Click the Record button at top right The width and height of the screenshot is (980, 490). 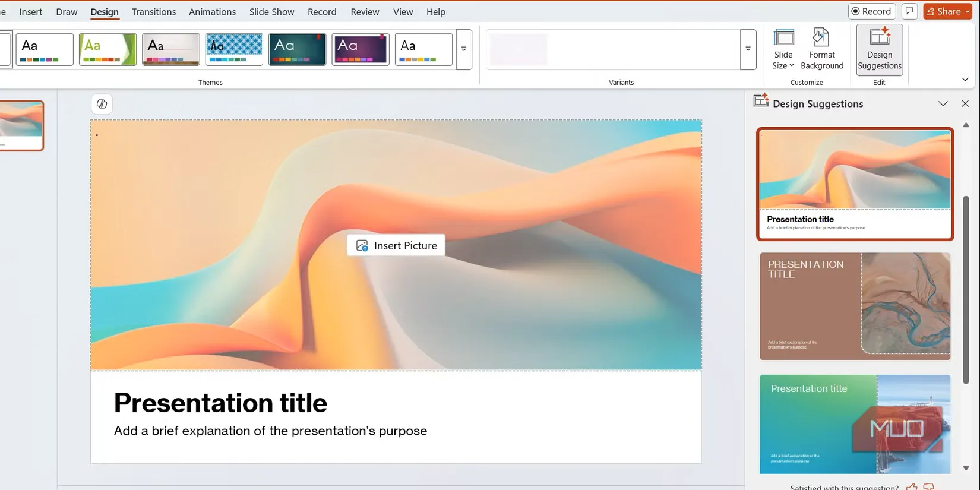coord(871,11)
